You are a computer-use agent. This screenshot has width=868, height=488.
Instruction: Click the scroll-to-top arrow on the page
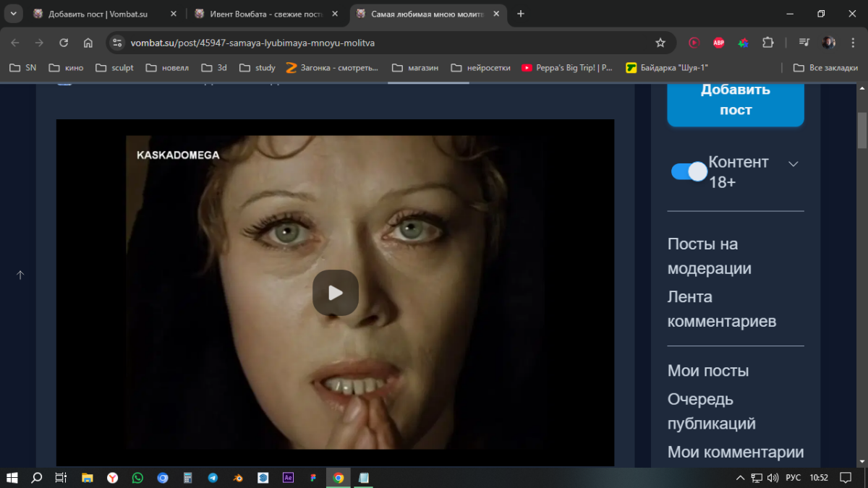tap(20, 275)
